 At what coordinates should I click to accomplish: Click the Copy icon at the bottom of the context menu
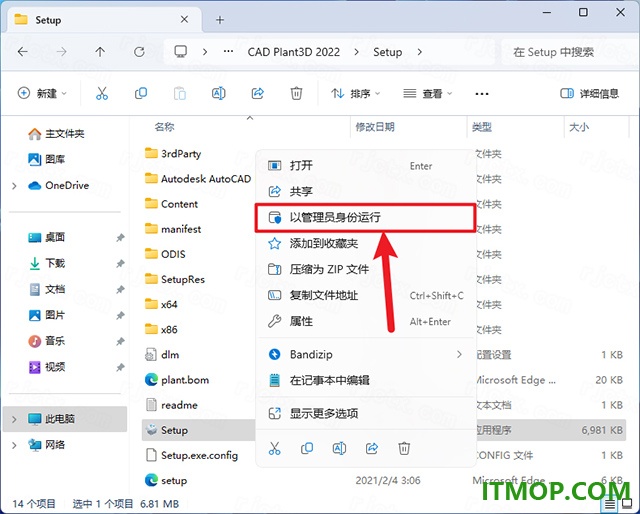point(307,448)
